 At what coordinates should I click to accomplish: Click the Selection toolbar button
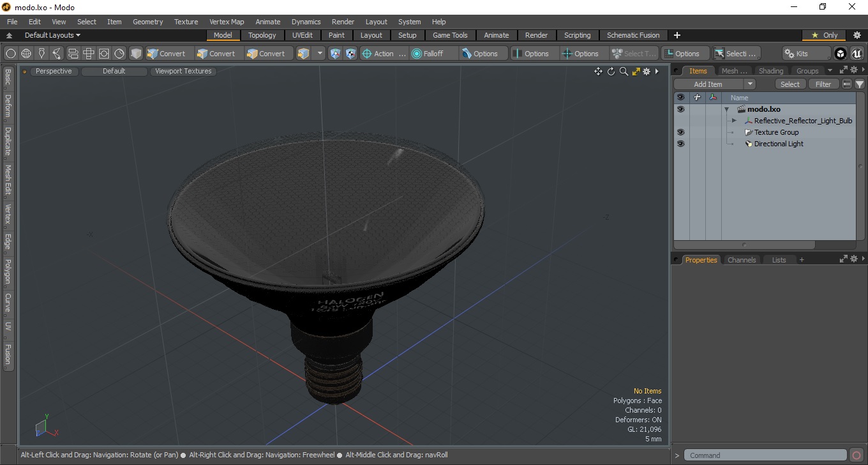coord(737,54)
